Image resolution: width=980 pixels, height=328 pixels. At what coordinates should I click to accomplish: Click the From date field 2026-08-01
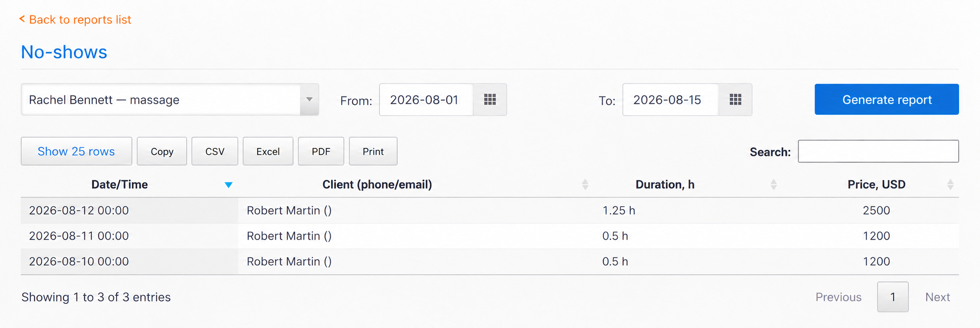[x=426, y=100]
